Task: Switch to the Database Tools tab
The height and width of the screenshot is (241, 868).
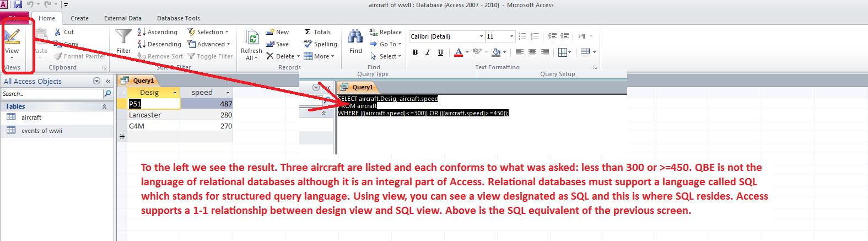Action: [x=179, y=18]
